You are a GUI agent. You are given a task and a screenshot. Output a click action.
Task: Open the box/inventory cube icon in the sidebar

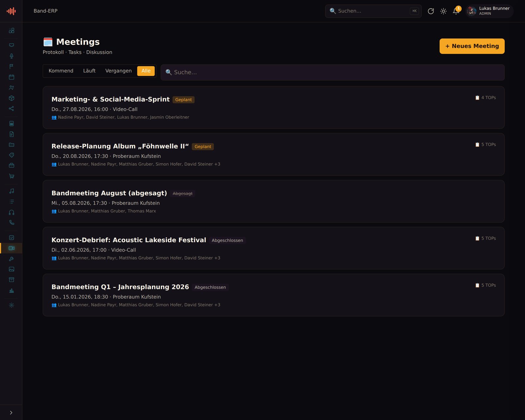(11, 98)
